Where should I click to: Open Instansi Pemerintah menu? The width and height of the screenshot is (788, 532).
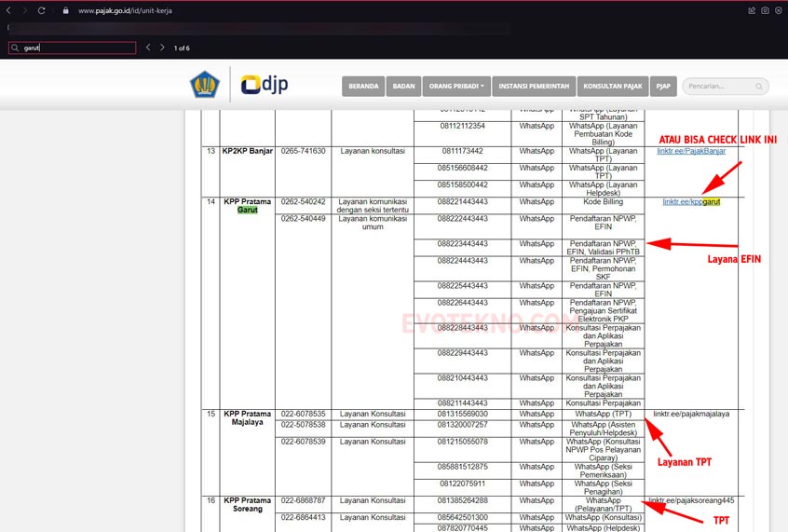point(534,87)
